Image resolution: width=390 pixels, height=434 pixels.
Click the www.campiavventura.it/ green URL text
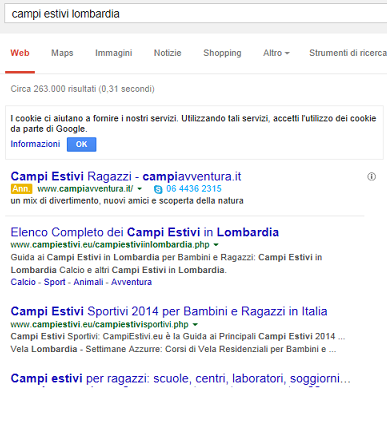point(85,189)
